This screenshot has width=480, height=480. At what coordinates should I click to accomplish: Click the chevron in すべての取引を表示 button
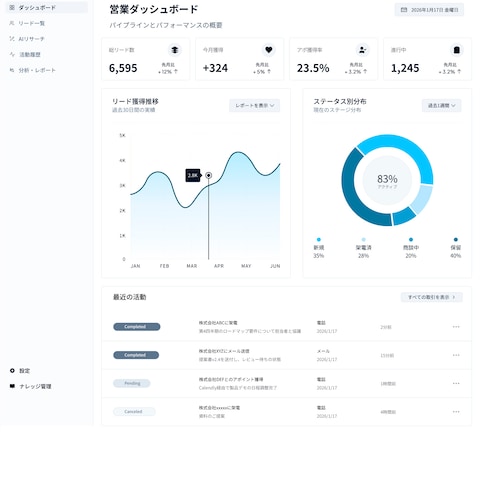[454, 297]
